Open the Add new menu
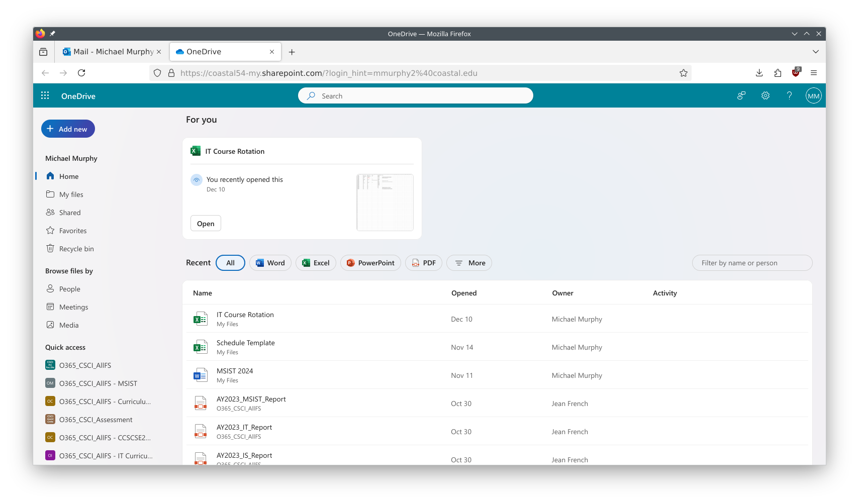The width and height of the screenshot is (859, 504). tap(68, 129)
